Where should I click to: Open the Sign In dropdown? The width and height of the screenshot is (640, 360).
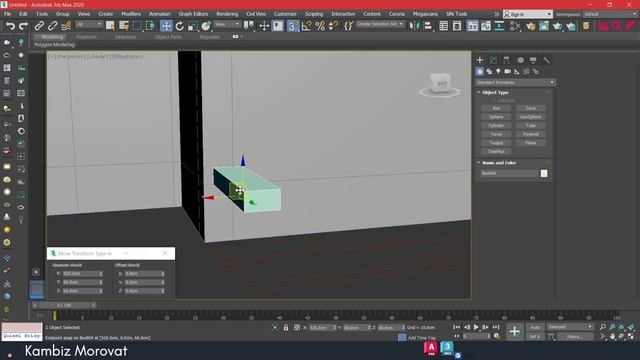tap(528, 14)
